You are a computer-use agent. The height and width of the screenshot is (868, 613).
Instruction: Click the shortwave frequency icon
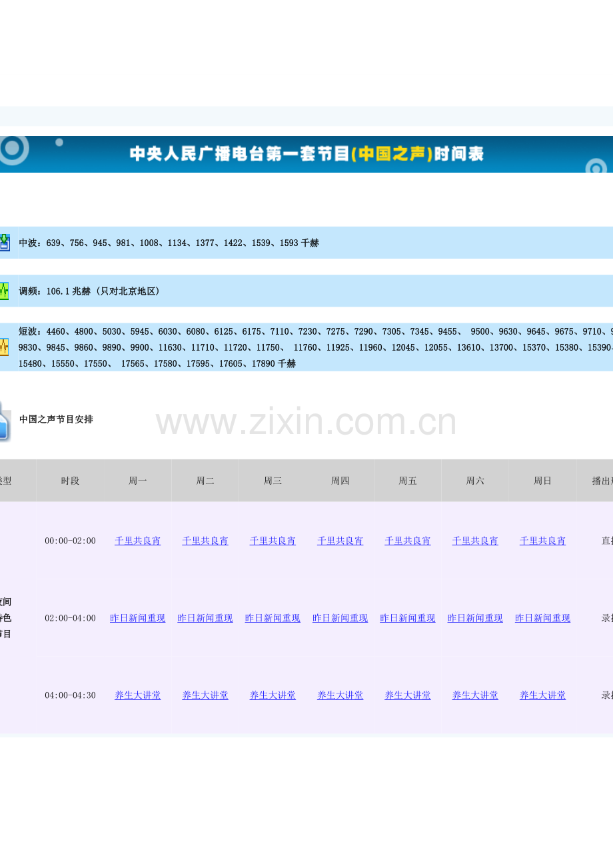point(5,347)
